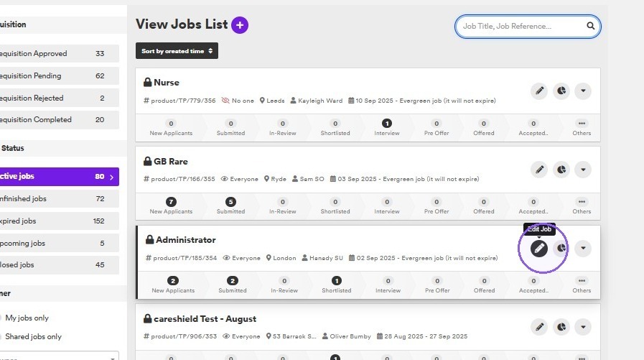Open the Requisition Pending filter

click(60, 76)
